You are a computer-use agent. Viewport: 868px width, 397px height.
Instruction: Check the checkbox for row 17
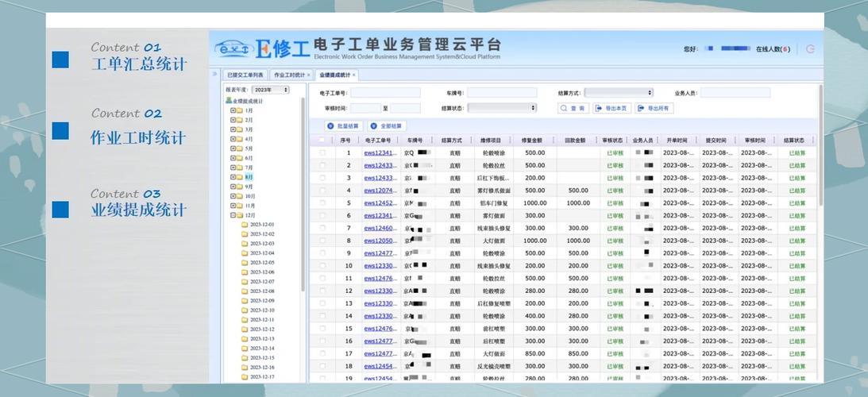coord(322,354)
